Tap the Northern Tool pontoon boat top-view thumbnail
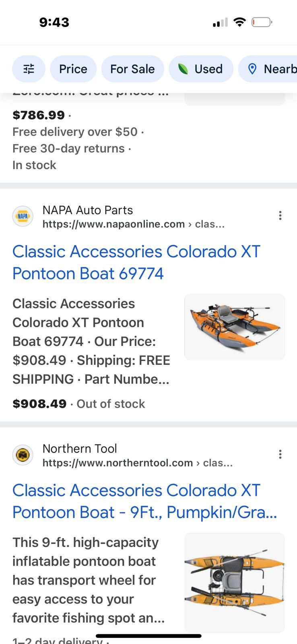Image resolution: width=297 pixels, height=644 pixels. point(235,582)
